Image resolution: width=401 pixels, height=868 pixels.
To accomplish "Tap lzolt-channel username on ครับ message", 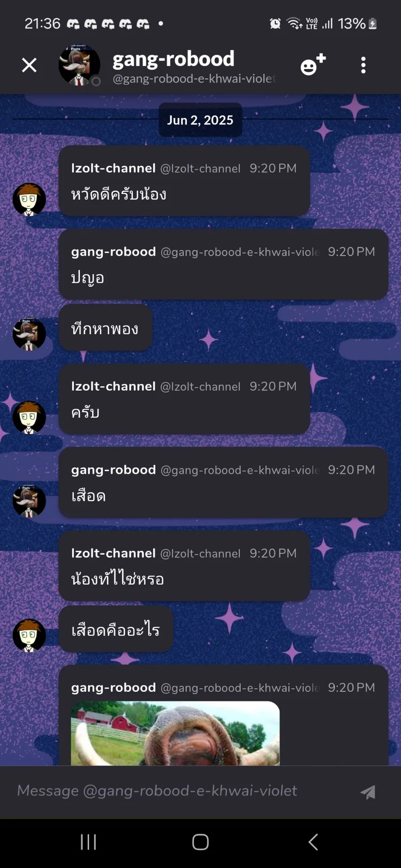I will [x=113, y=386].
